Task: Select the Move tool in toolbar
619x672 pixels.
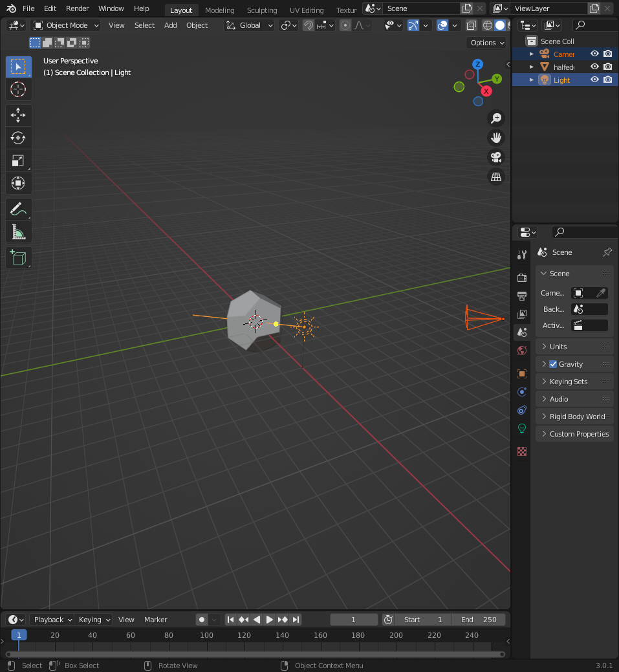Action: click(18, 116)
